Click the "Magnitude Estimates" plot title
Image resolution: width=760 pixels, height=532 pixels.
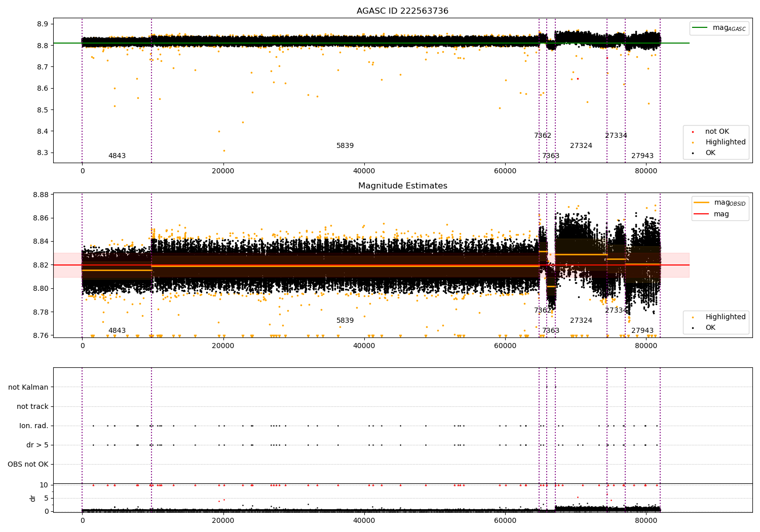(403, 186)
